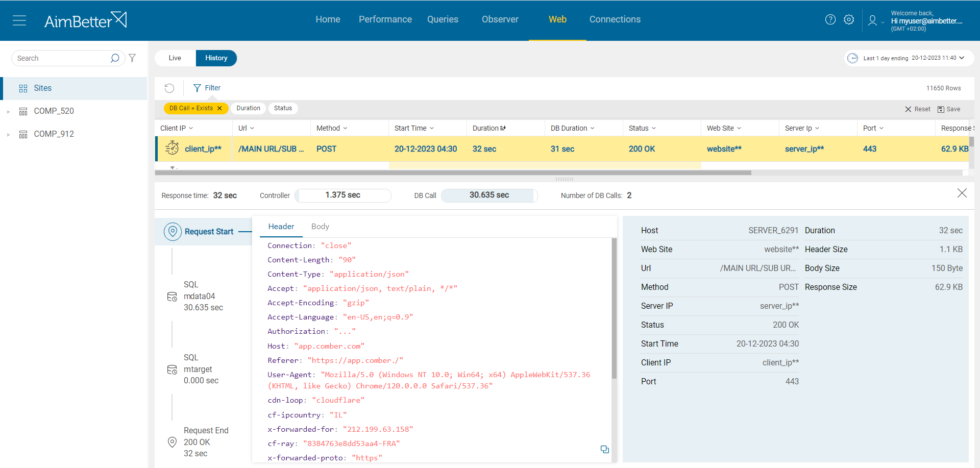Click the Status filter chip

[x=283, y=108]
